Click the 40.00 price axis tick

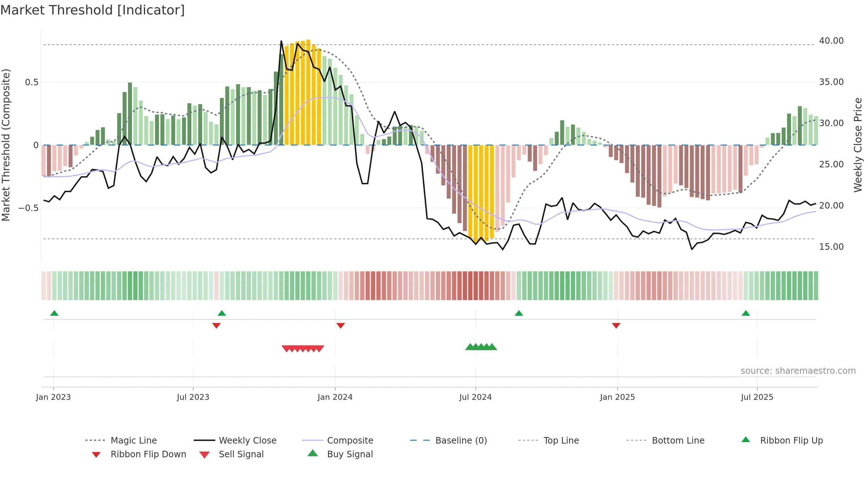click(831, 41)
